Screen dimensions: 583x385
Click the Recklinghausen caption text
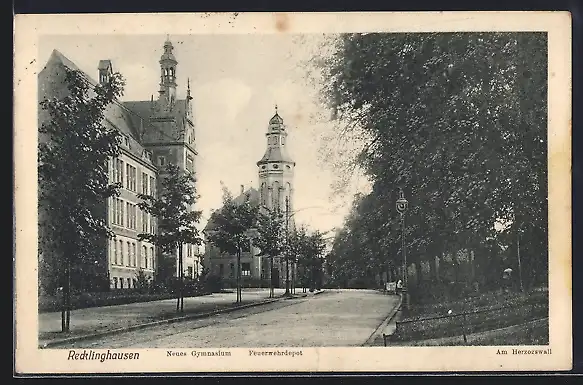click(x=103, y=356)
